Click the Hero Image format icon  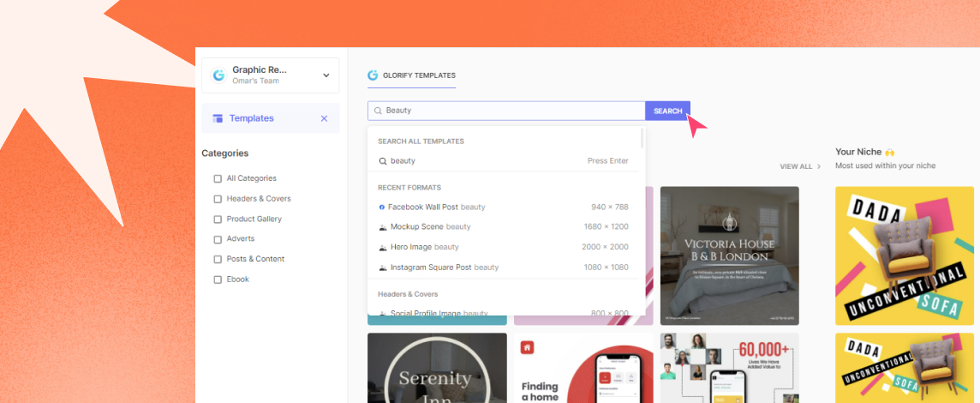(x=383, y=247)
